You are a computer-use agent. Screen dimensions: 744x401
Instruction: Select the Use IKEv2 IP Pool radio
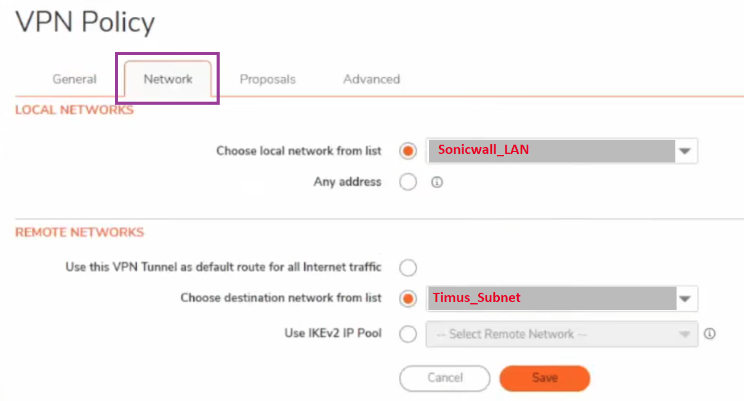pyautogui.click(x=408, y=334)
